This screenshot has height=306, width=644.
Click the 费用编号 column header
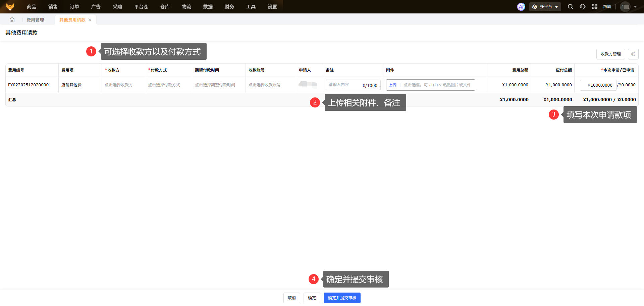16,70
